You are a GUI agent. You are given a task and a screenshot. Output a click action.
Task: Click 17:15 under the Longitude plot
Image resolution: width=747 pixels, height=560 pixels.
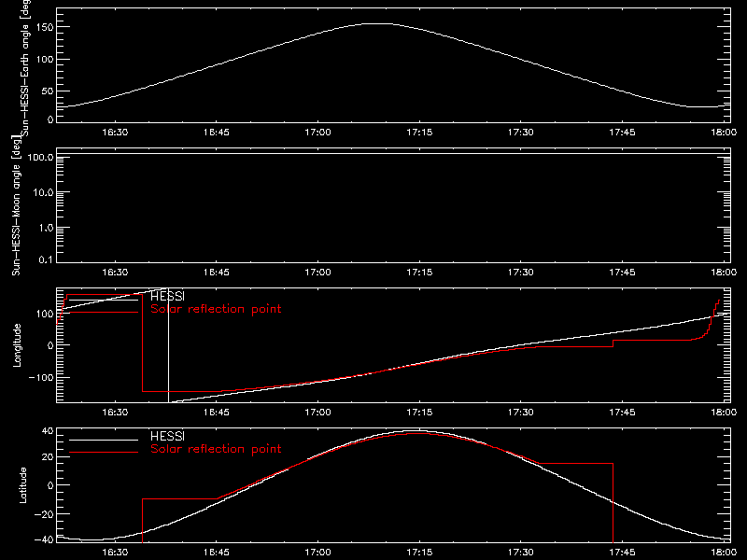(x=419, y=412)
